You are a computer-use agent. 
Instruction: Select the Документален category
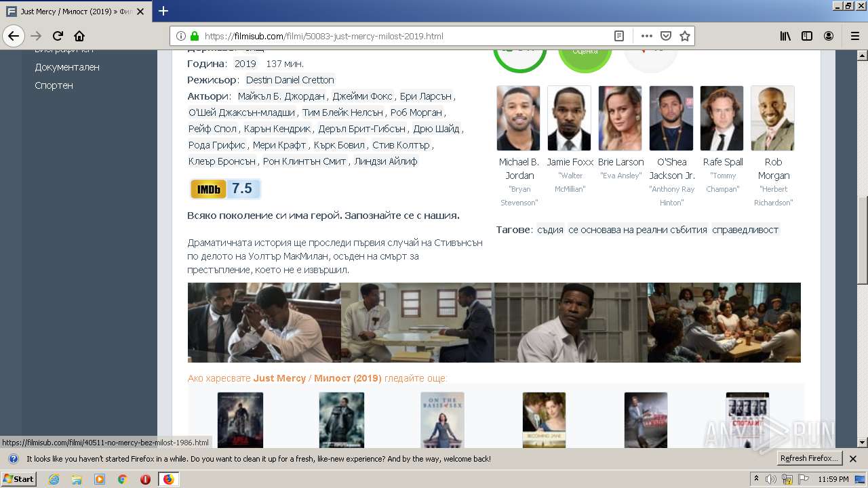pos(67,67)
